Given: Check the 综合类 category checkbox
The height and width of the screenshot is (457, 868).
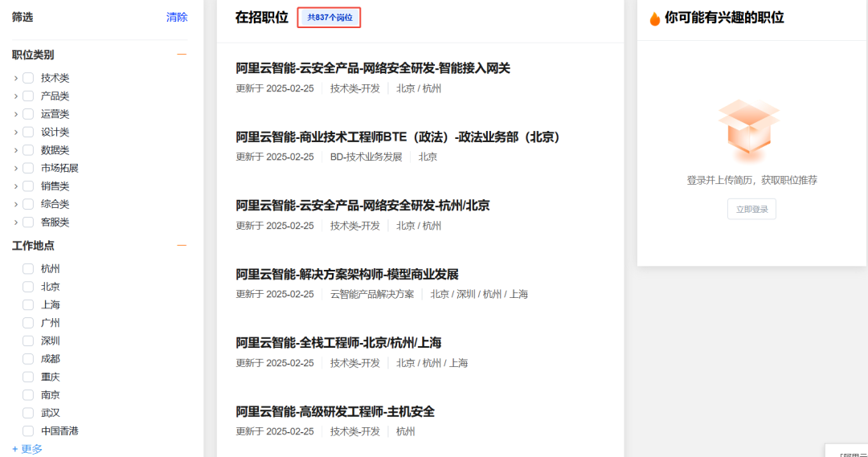Looking at the screenshot, I should pyautogui.click(x=28, y=204).
